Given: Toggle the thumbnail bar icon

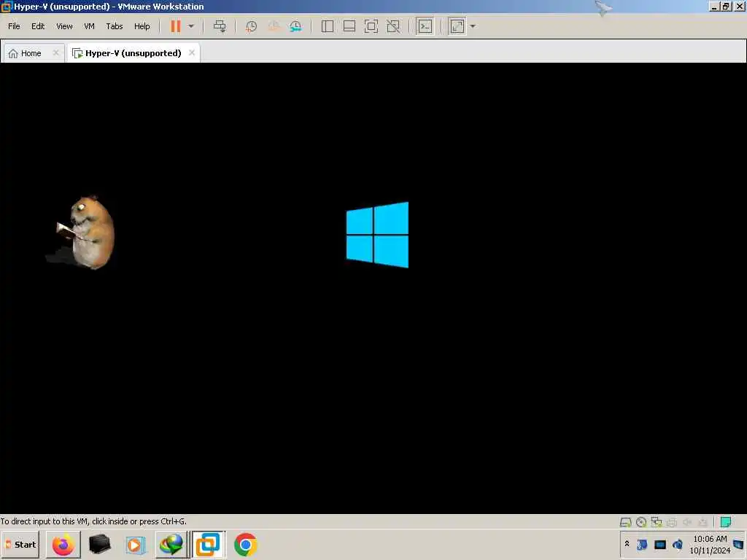Looking at the screenshot, I should pyautogui.click(x=349, y=26).
